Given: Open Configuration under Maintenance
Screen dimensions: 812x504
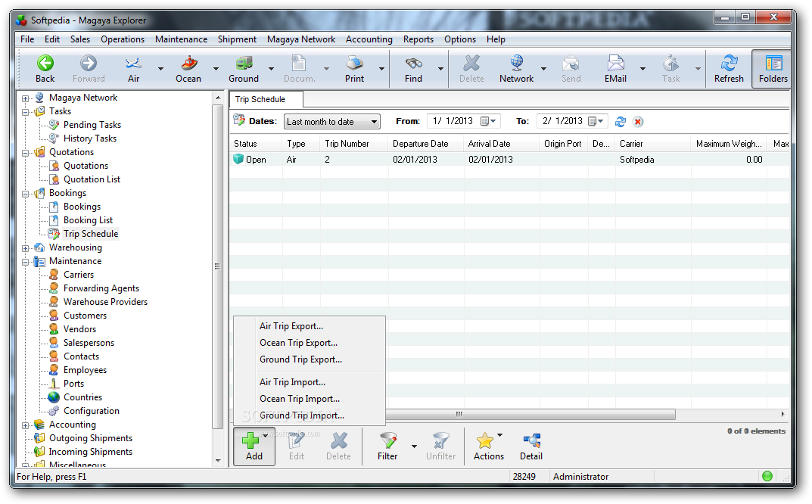Looking at the screenshot, I should point(91,411).
